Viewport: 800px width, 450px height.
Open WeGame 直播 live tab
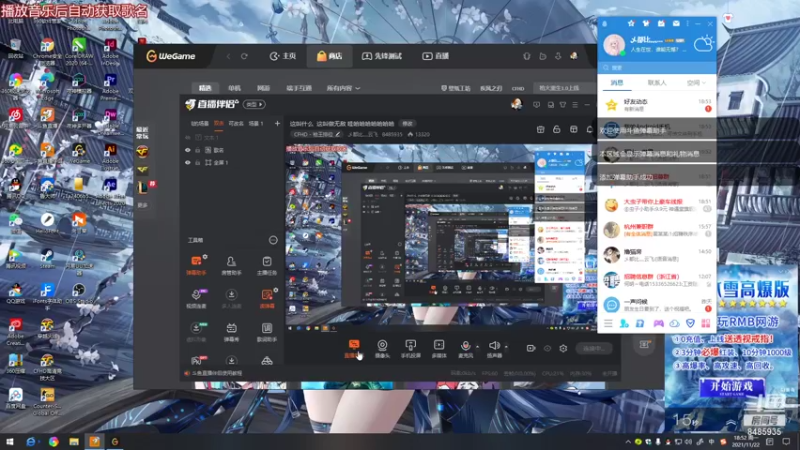click(435, 56)
